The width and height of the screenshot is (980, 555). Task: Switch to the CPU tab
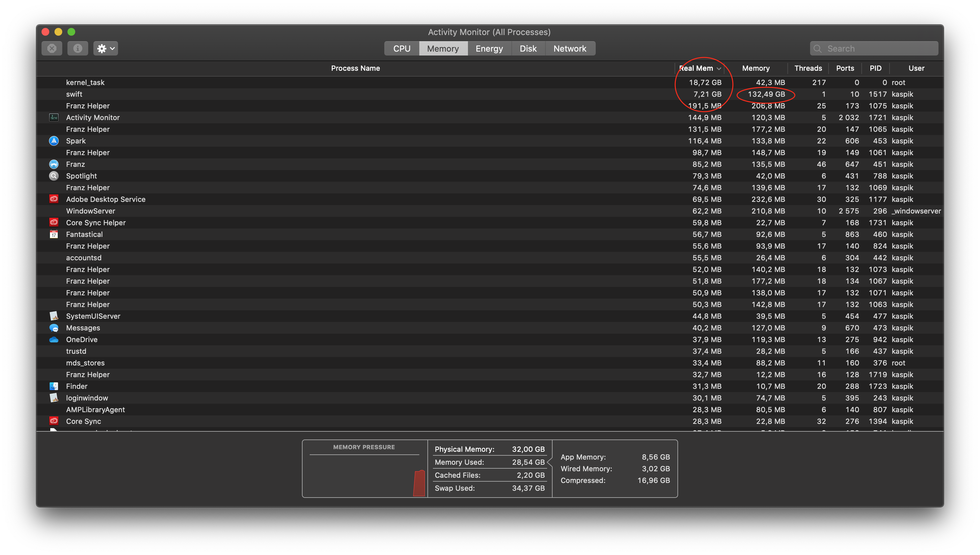click(x=402, y=48)
